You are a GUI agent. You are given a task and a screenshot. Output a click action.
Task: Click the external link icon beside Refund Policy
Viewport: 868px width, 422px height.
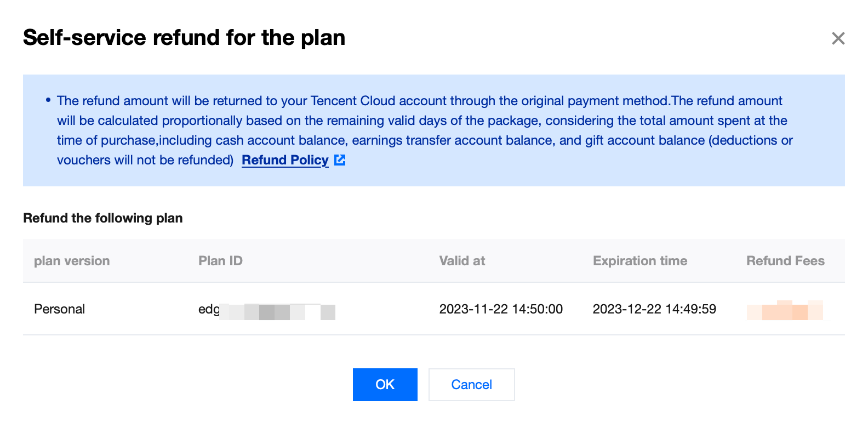(340, 160)
